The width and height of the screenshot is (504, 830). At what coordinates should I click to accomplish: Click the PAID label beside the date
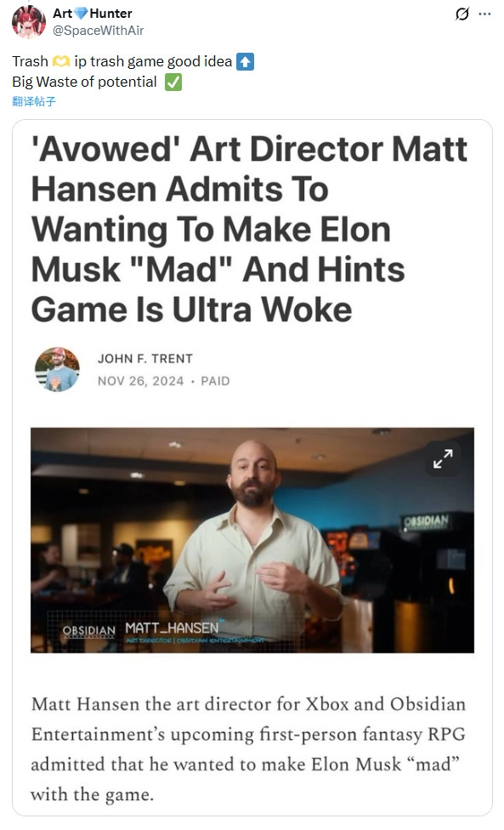tap(215, 381)
